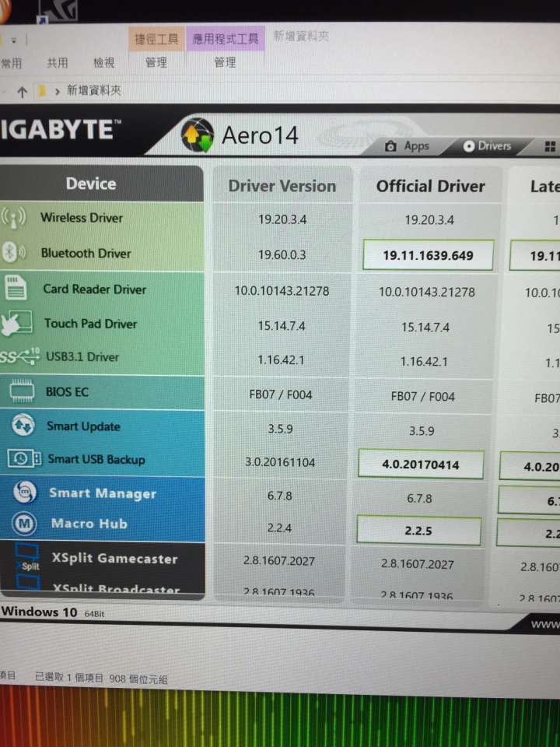
Task: Click the Wireless Driver antenna icon
Action: pyautogui.click(x=14, y=218)
